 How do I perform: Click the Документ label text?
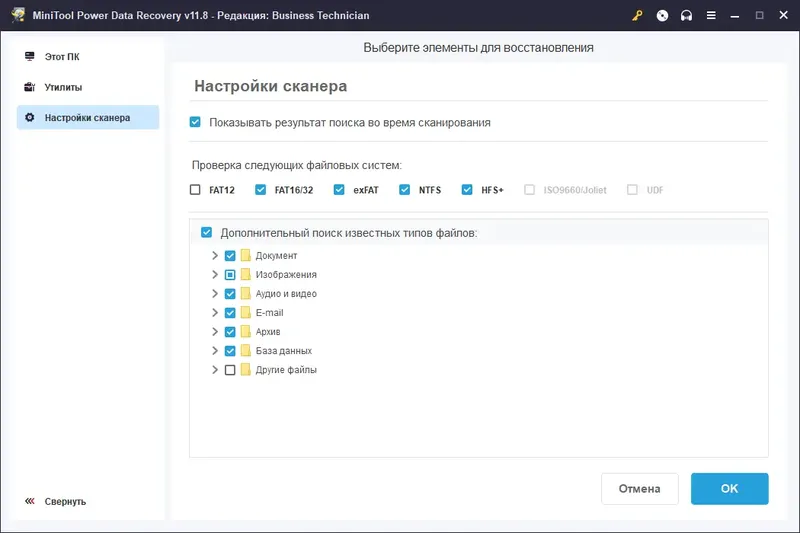(x=276, y=256)
